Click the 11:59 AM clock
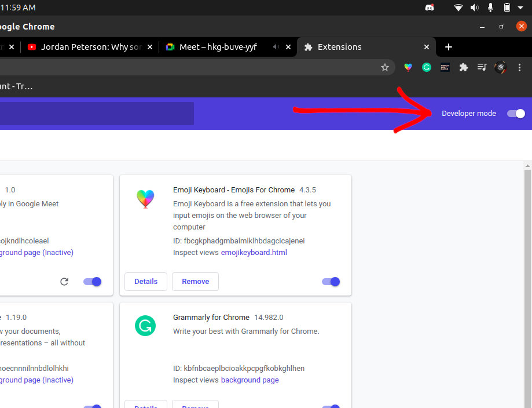 (18, 8)
